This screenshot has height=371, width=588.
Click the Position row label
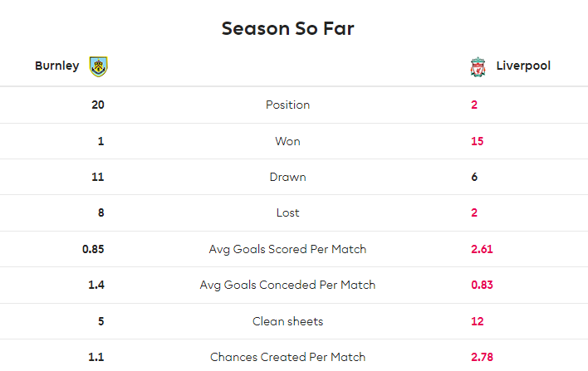(x=287, y=105)
